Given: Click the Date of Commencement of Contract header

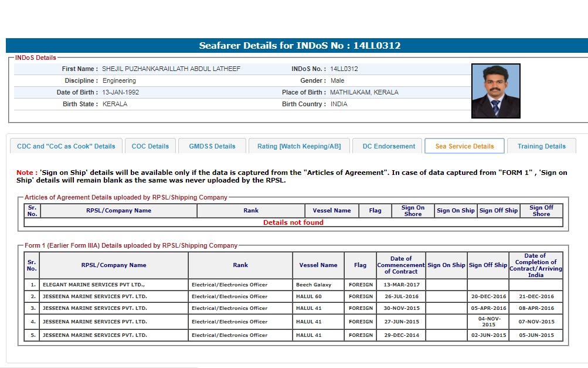Looking at the screenshot, I should (401, 265).
